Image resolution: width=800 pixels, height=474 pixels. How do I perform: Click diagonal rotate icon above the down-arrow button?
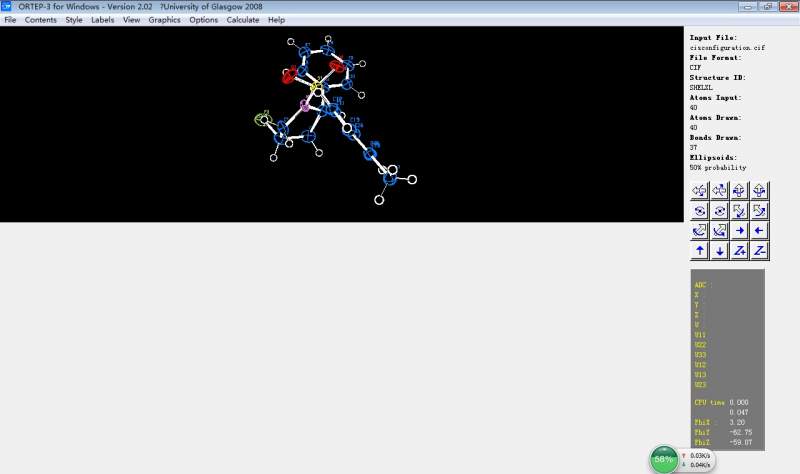(719, 231)
